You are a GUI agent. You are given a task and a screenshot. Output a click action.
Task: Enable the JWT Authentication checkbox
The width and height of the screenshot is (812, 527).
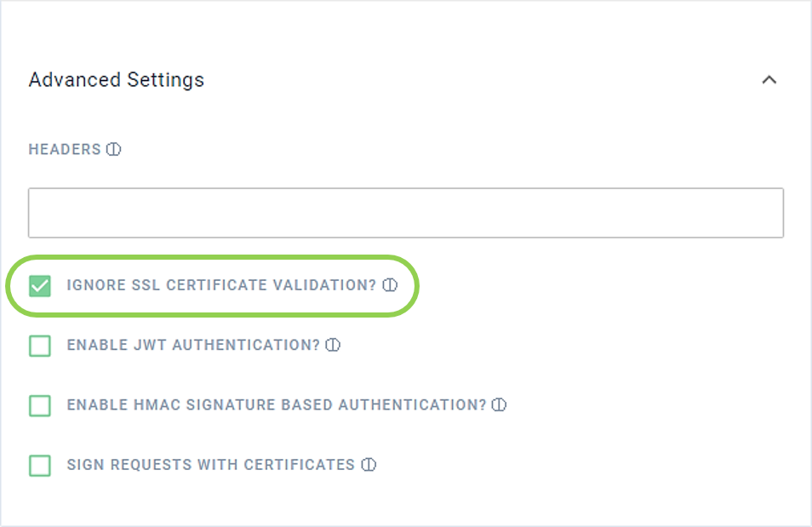[40, 346]
